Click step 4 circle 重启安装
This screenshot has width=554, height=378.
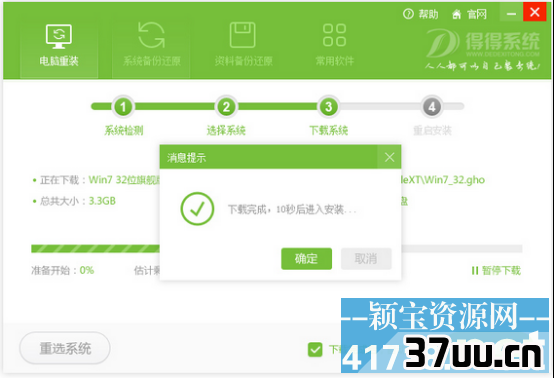[x=432, y=107]
